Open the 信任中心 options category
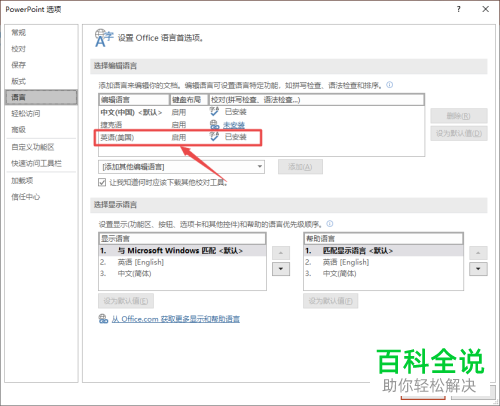 41,197
